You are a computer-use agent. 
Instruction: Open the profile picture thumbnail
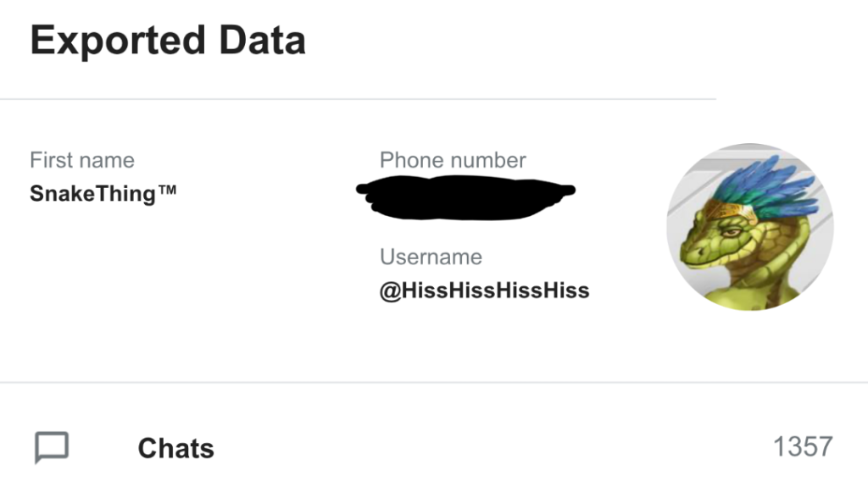point(754,226)
